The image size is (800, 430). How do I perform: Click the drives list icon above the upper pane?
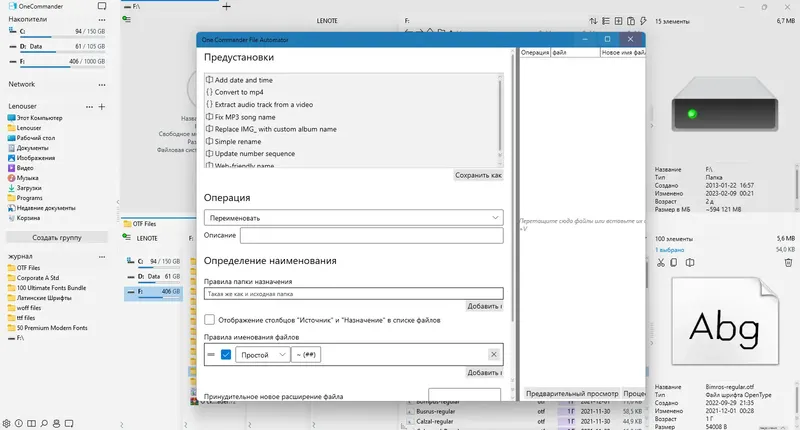click(x=127, y=19)
